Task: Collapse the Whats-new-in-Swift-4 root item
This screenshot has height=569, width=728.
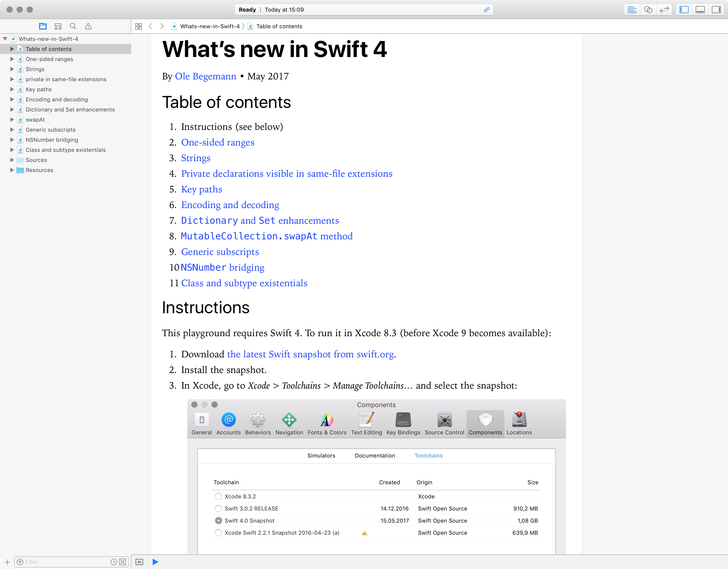Action: coord(5,39)
